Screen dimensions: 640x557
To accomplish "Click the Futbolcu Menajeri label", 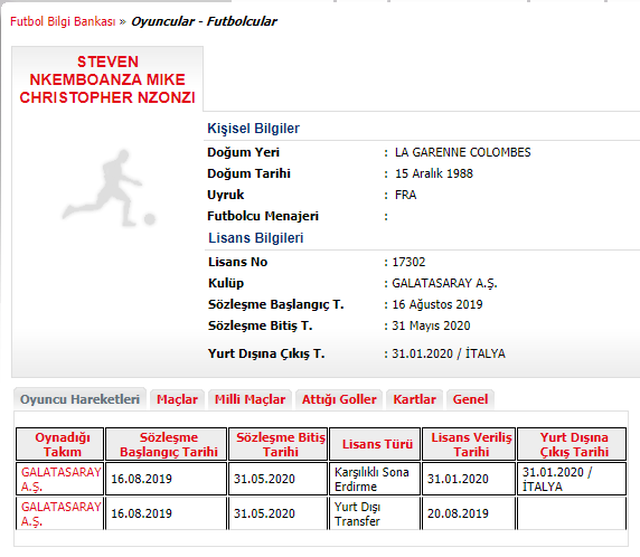I will click(262, 216).
